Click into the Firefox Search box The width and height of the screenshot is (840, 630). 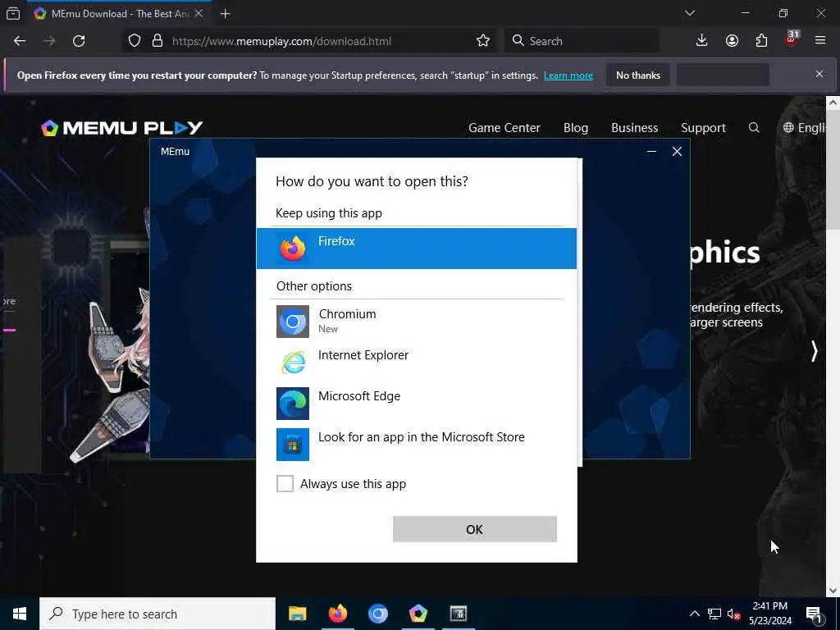[x=582, y=41]
